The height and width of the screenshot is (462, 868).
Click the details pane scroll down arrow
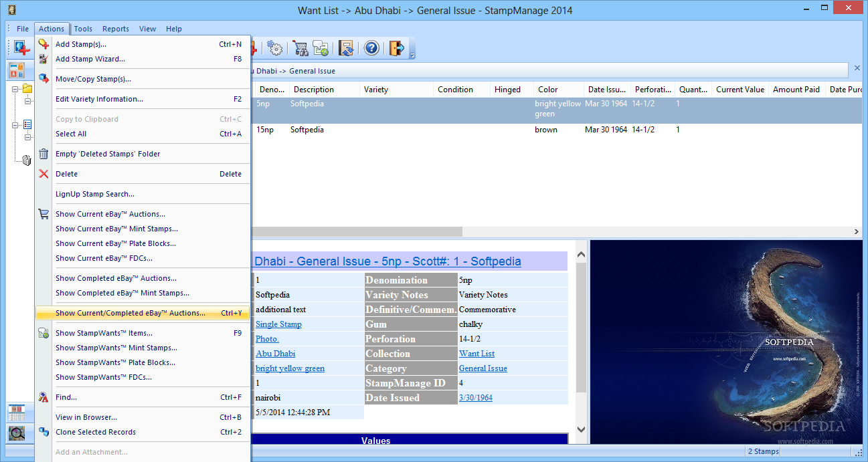coord(581,430)
